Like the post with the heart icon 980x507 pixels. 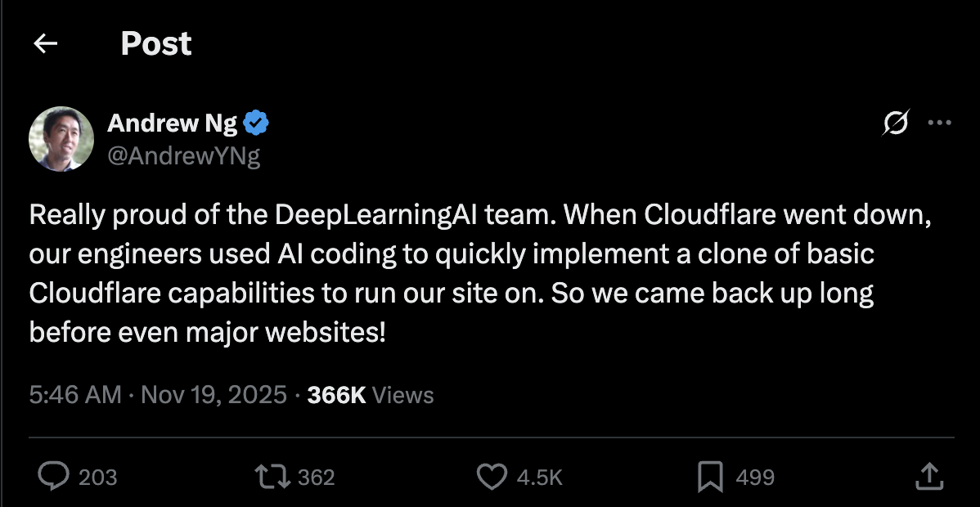point(492,476)
